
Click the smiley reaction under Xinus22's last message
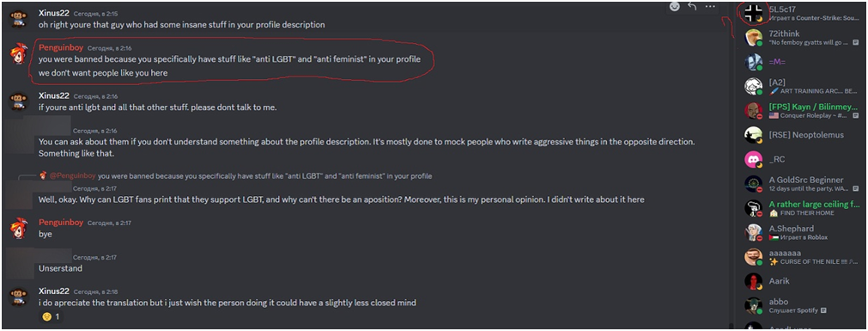coord(51,317)
